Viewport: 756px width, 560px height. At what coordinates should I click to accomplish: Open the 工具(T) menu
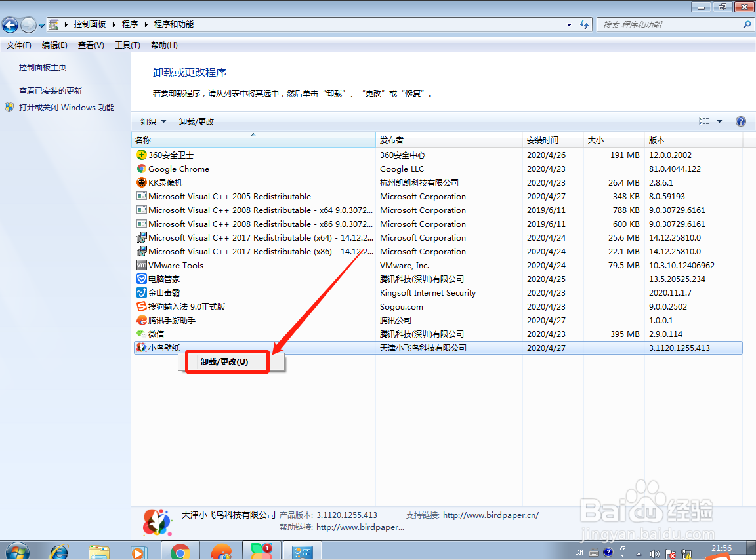click(x=127, y=45)
